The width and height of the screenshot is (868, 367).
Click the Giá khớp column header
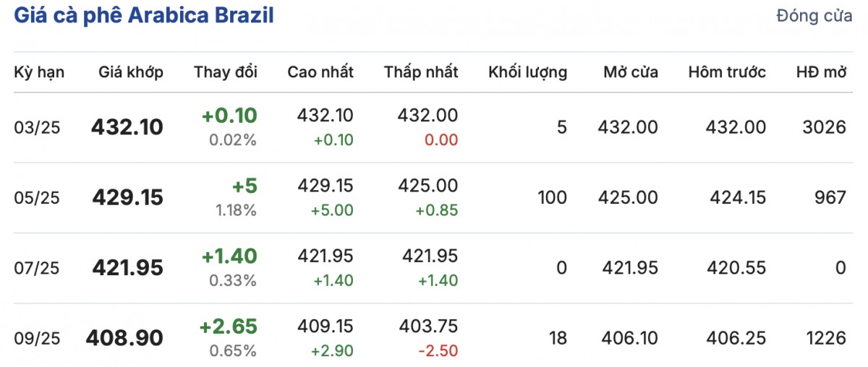[x=131, y=72]
